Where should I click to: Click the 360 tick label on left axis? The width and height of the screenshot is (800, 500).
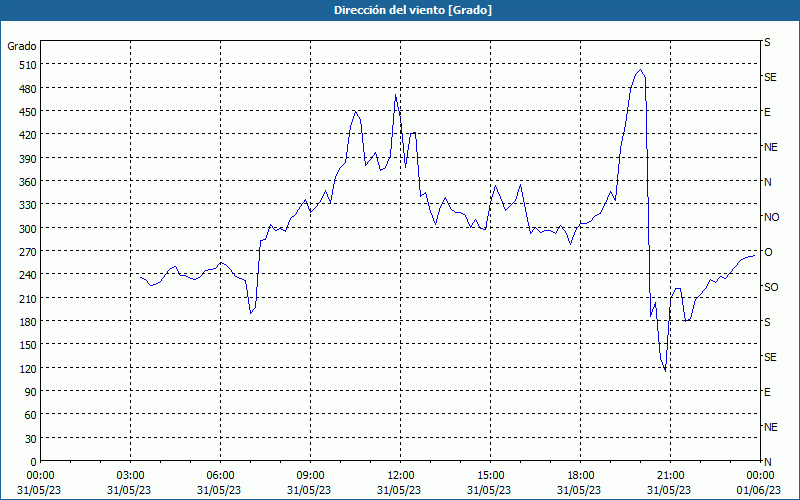28,182
